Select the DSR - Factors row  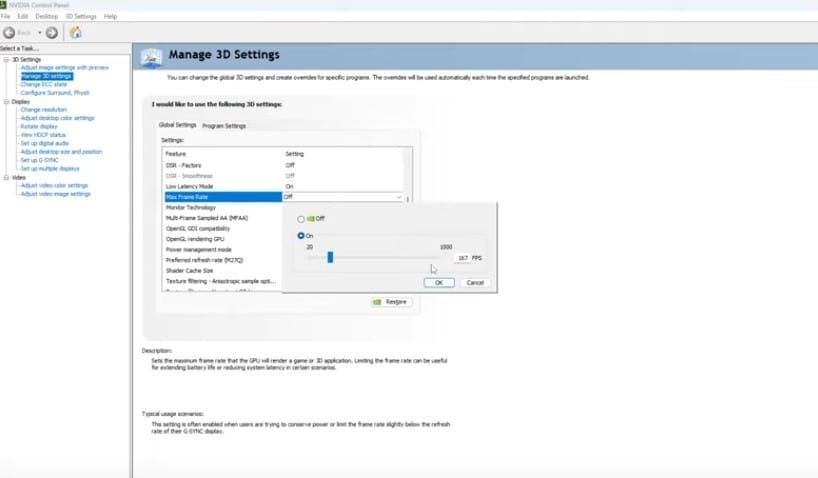point(284,165)
